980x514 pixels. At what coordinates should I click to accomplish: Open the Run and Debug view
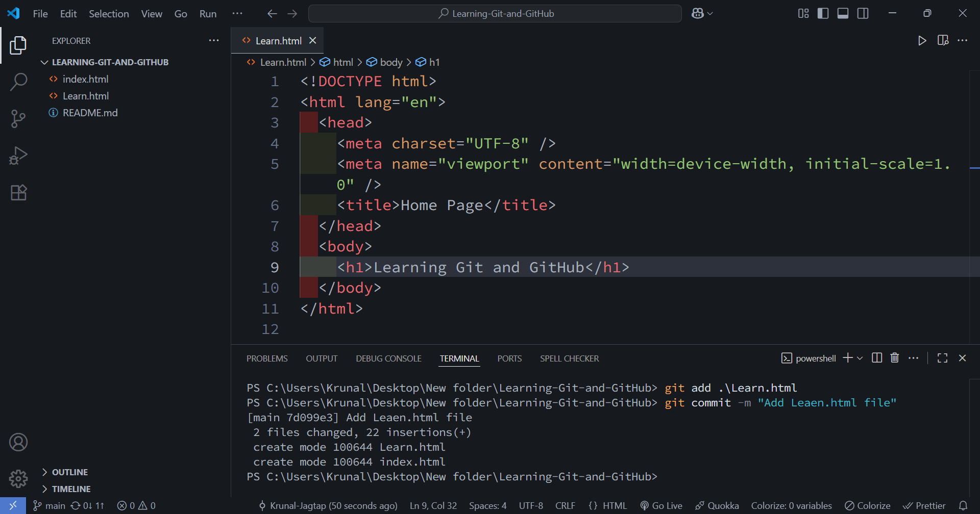pyautogui.click(x=18, y=156)
